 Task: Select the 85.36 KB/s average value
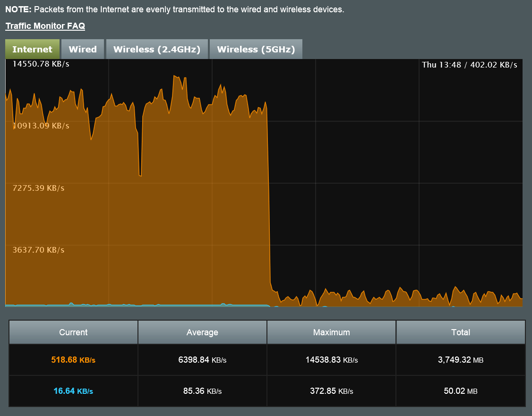pos(202,391)
